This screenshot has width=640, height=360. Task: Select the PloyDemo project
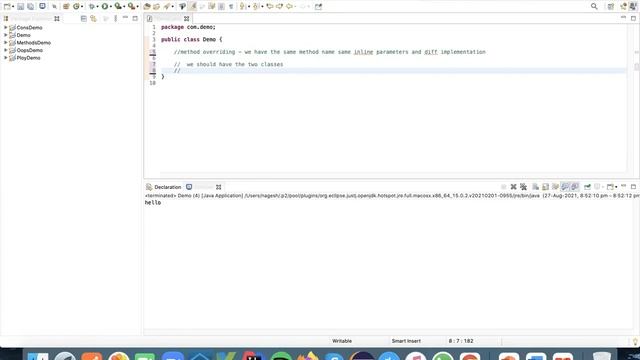click(28, 58)
